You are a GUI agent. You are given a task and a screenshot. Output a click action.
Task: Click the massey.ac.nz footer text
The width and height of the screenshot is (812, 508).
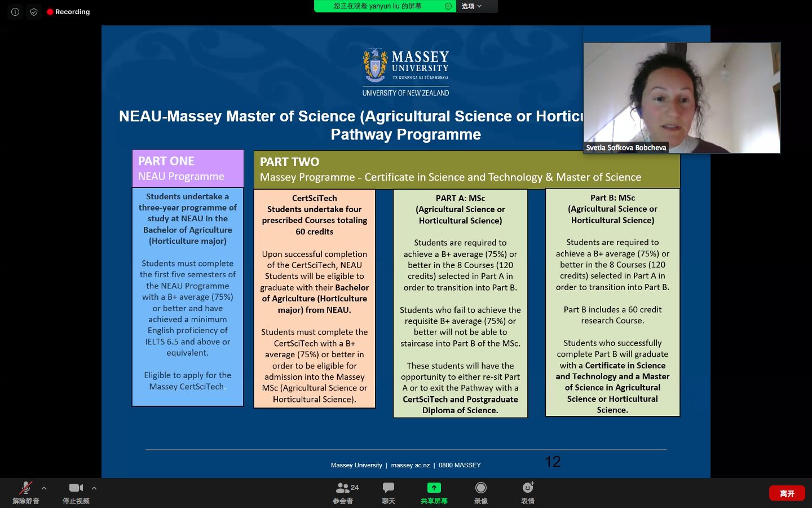411,465
